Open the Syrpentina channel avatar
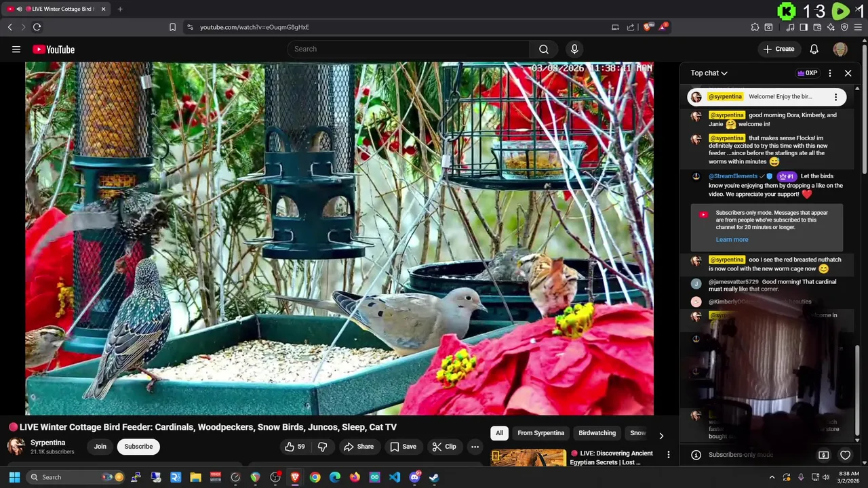The width and height of the screenshot is (868, 488). [16, 446]
